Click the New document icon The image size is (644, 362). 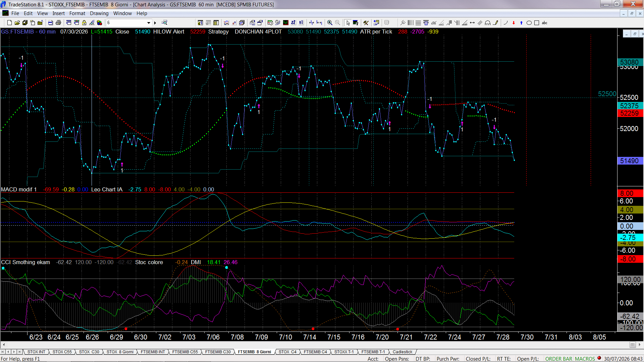click(9, 23)
